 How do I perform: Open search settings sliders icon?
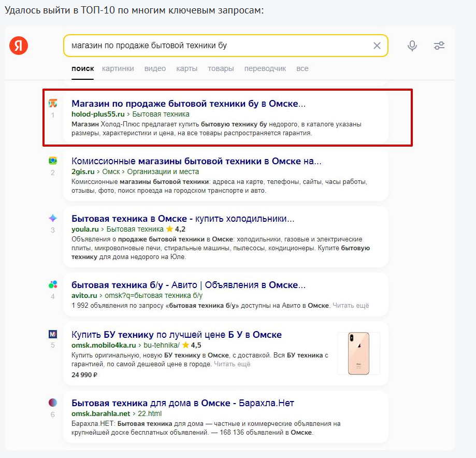[439, 46]
